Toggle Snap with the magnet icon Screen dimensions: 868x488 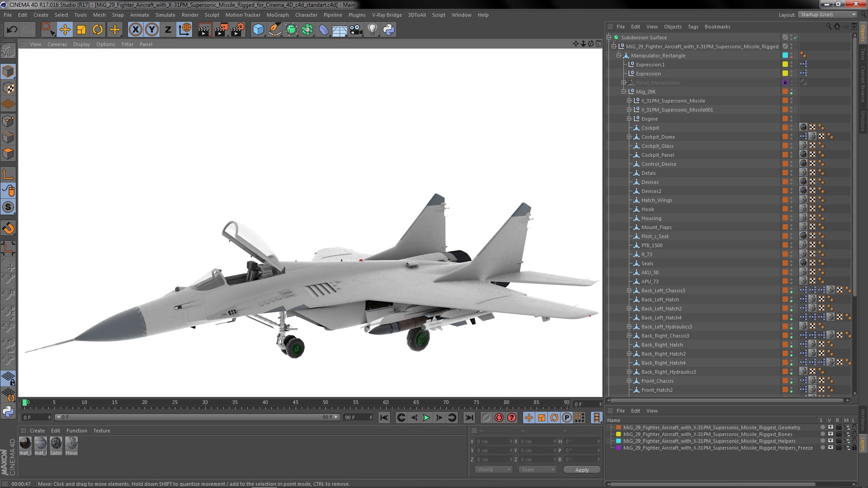[x=8, y=228]
